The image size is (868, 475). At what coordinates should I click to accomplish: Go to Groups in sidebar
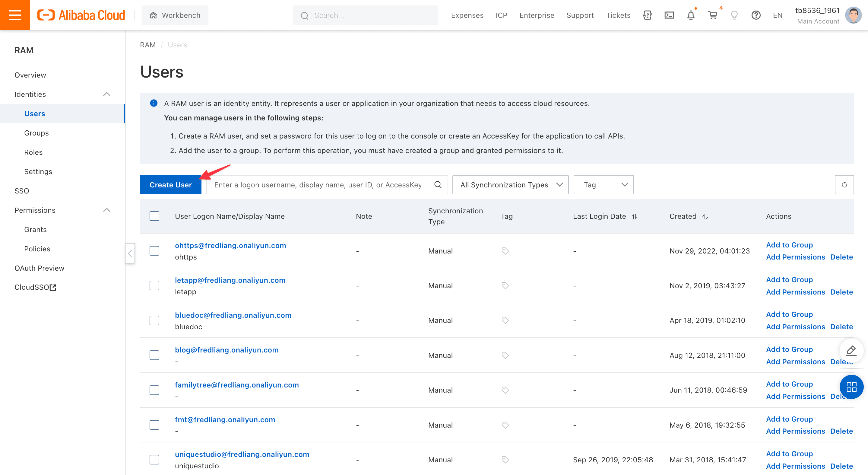[x=36, y=133]
